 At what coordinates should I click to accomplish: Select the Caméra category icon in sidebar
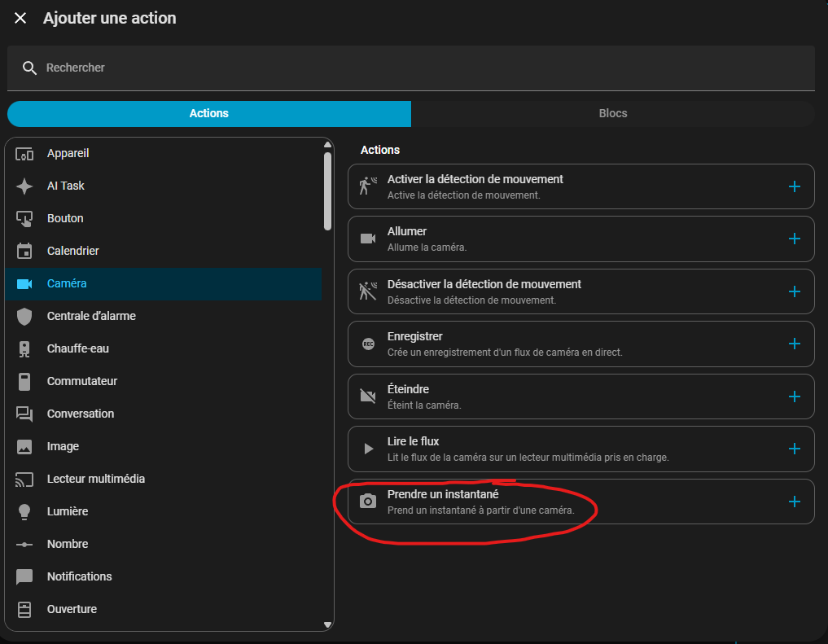[x=24, y=283]
